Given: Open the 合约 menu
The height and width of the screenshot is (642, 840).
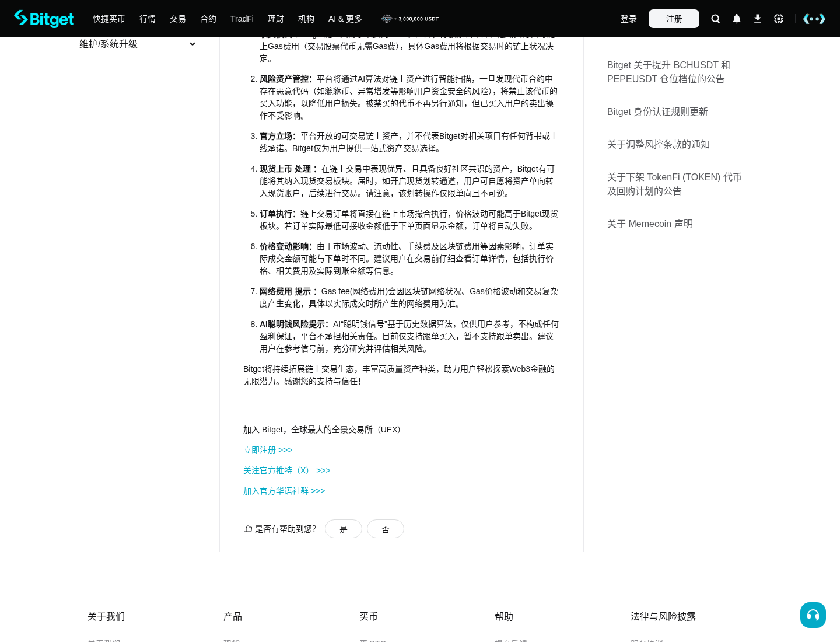Looking at the screenshot, I should click(208, 19).
